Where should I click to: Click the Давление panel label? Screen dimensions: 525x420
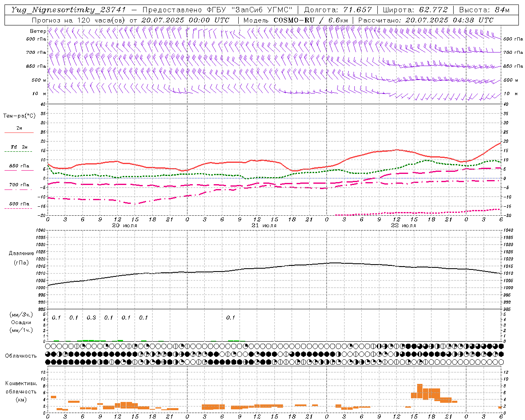click(21, 253)
